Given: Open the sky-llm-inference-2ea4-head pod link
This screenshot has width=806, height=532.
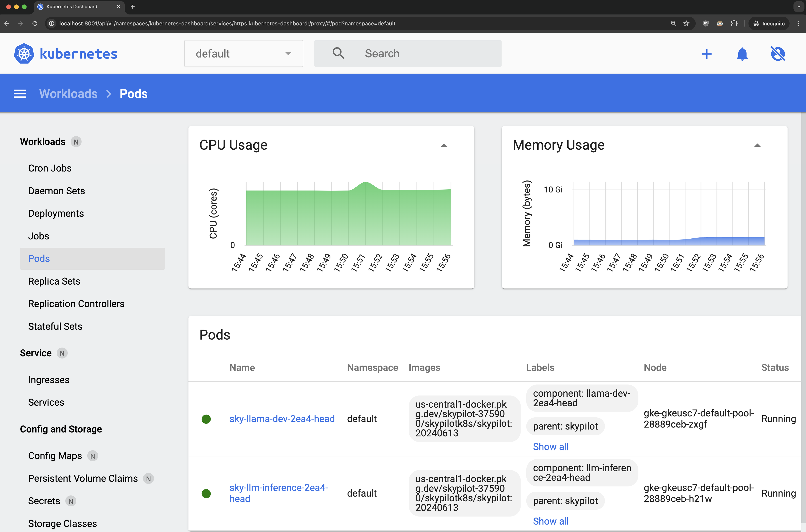Looking at the screenshot, I should (x=279, y=493).
